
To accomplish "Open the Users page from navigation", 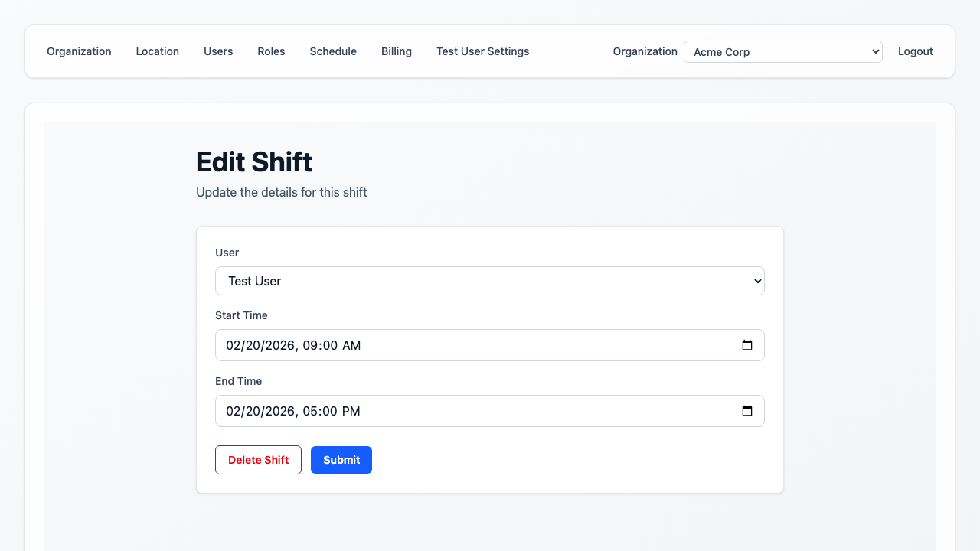I will 218,51.
